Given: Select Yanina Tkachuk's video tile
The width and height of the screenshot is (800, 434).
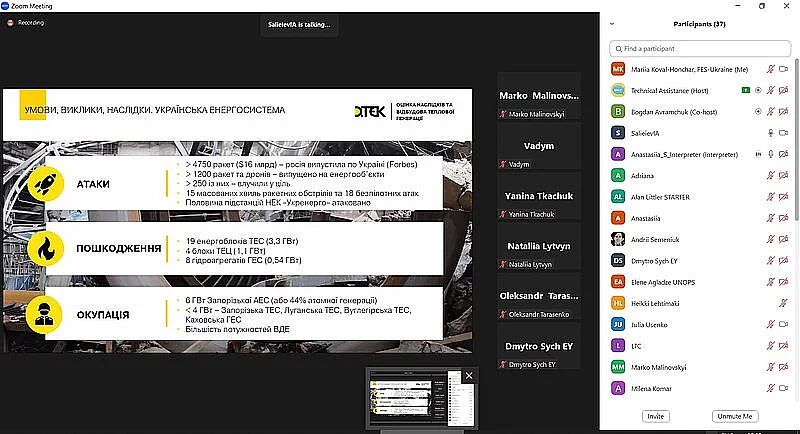Looking at the screenshot, I should pyautogui.click(x=539, y=196).
